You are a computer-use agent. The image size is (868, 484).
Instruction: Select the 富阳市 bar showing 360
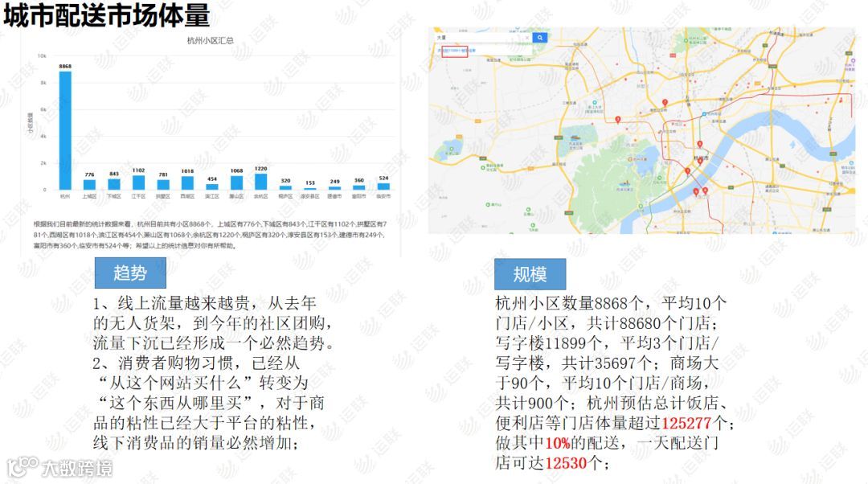point(358,187)
